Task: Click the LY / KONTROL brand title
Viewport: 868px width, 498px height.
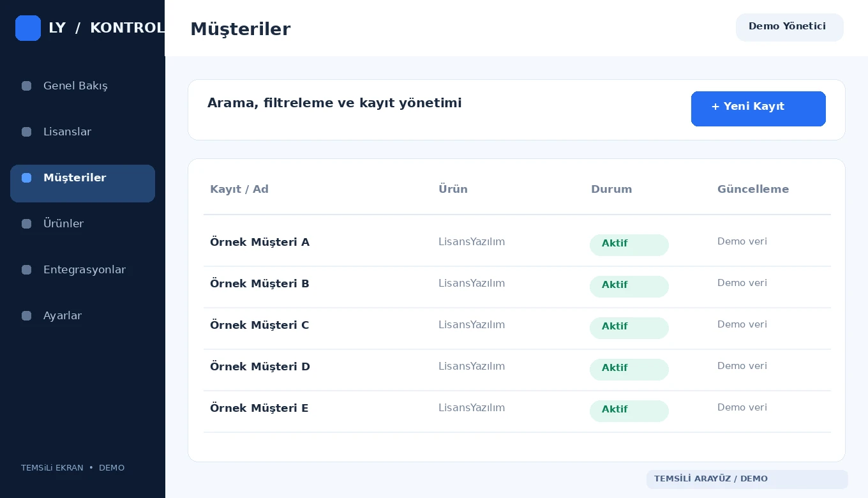Action: 107,28
